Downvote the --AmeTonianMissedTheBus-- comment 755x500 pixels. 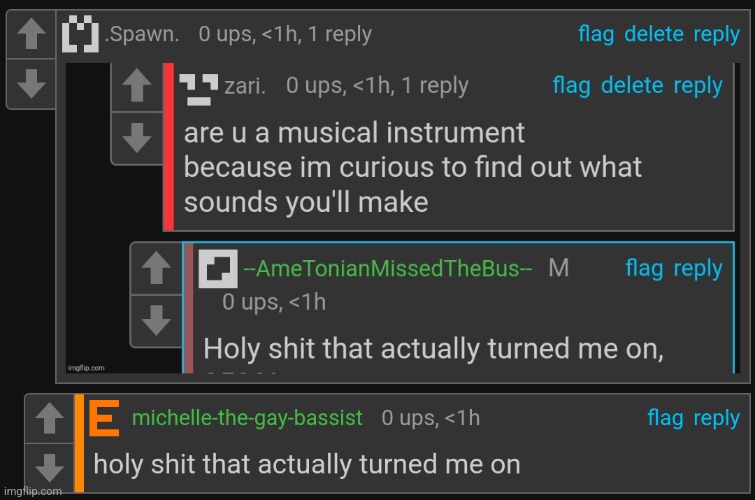pyautogui.click(x=155, y=320)
